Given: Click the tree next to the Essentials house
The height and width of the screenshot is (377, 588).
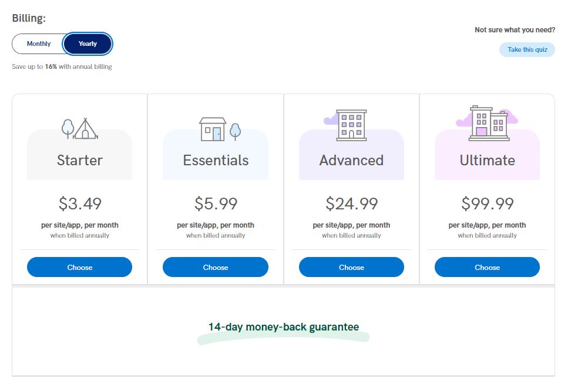Looking at the screenshot, I should (x=235, y=131).
